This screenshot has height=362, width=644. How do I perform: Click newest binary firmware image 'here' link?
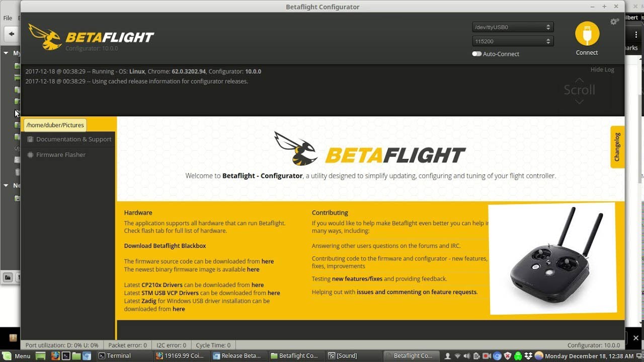(x=253, y=269)
